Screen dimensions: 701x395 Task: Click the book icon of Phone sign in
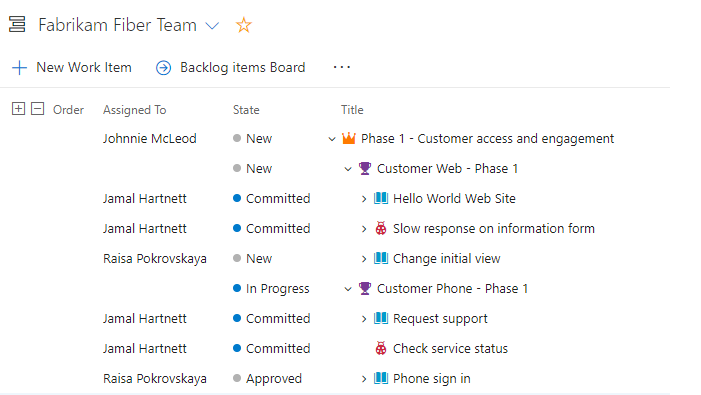click(x=381, y=378)
